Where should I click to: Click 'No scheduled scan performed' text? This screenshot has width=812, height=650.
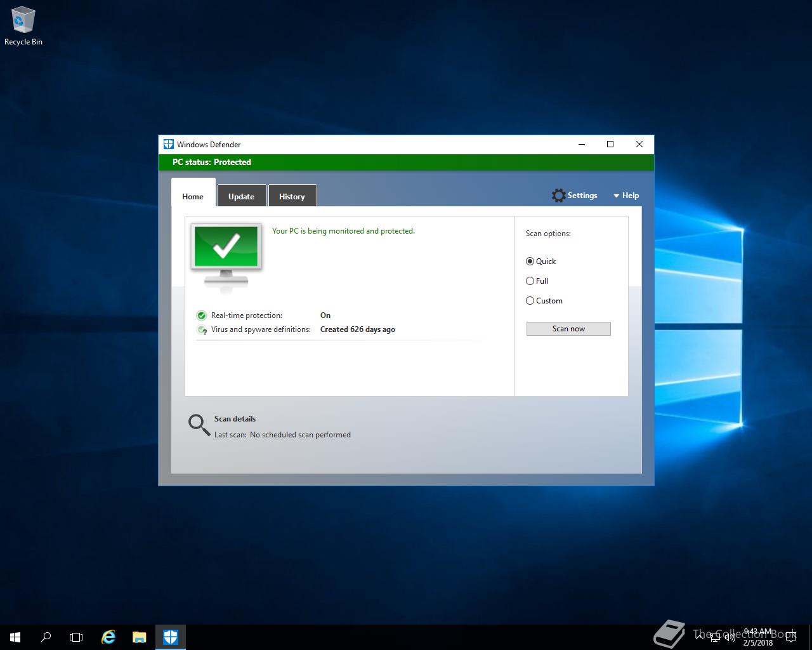coord(300,435)
